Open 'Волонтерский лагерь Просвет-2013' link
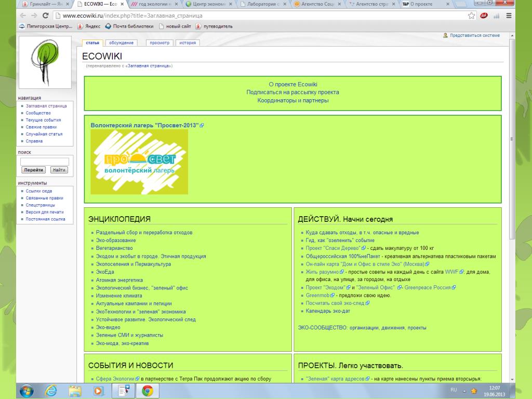This screenshot has width=532, height=399. pyautogui.click(x=147, y=125)
